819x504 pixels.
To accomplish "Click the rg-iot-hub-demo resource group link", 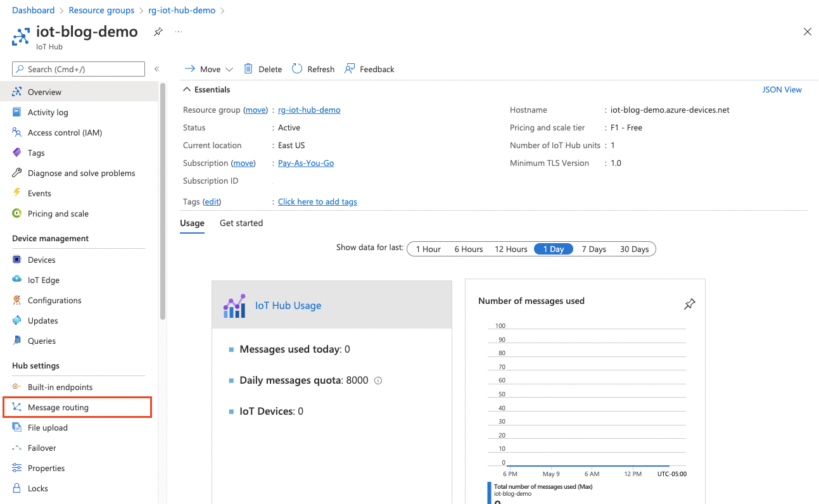I will 309,110.
